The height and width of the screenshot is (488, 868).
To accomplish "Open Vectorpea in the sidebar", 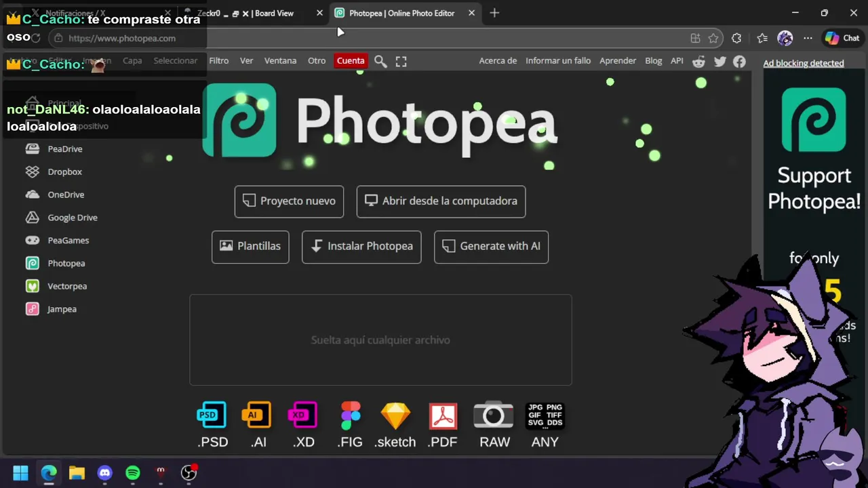I will click(x=67, y=287).
